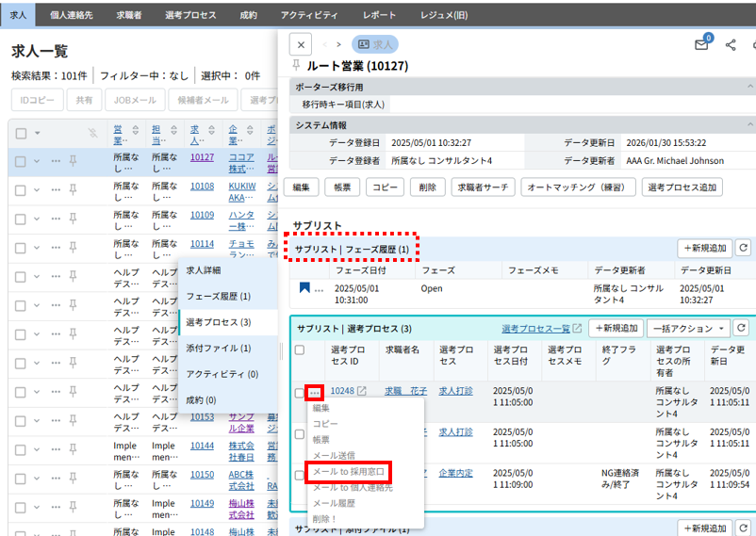Click the オートマッチング（練習） button
This screenshot has width=756, height=536.
coord(577,187)
